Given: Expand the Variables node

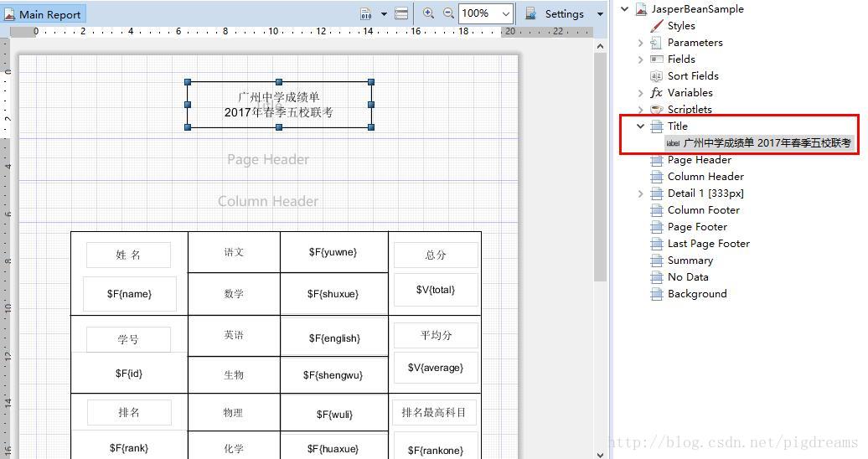Looking at the screenshot, I should click(640, 93).
